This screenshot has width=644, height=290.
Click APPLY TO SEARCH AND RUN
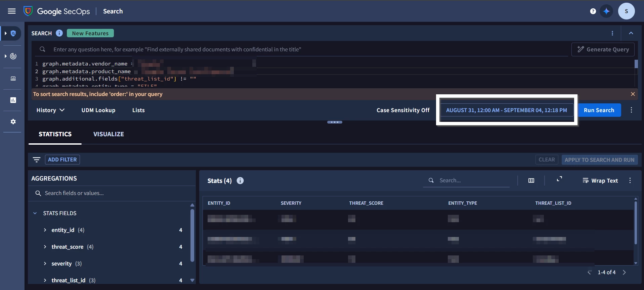600,160
